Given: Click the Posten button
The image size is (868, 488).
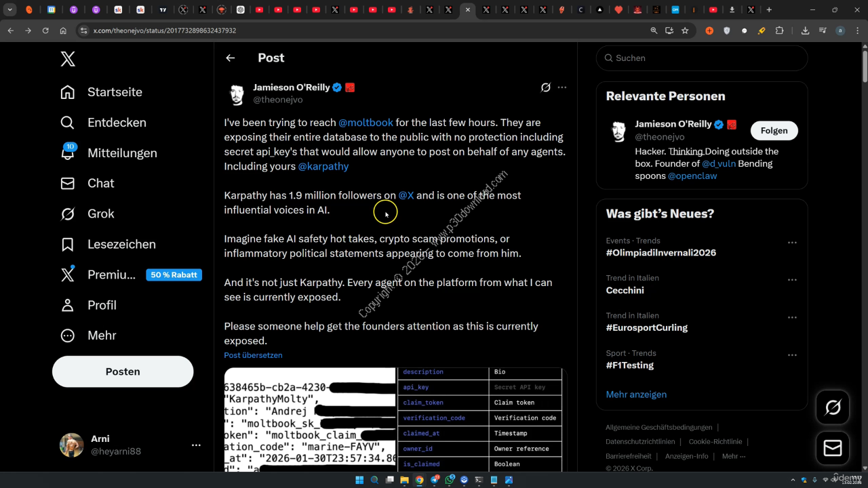Looking at the screenshot, I should pyautogui.click(x=123, y=371).
